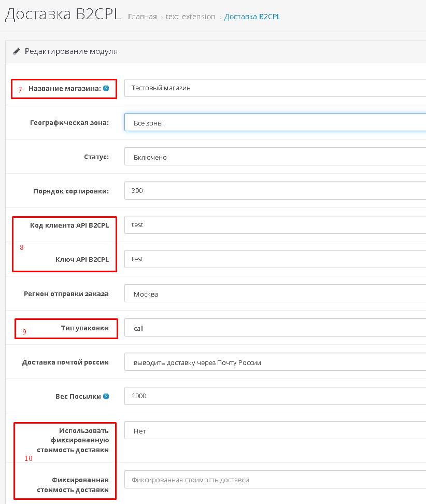Click the pencil icon in Редактирование модуля header
Viewport: 426px width, 504px height.
(17, 51)
